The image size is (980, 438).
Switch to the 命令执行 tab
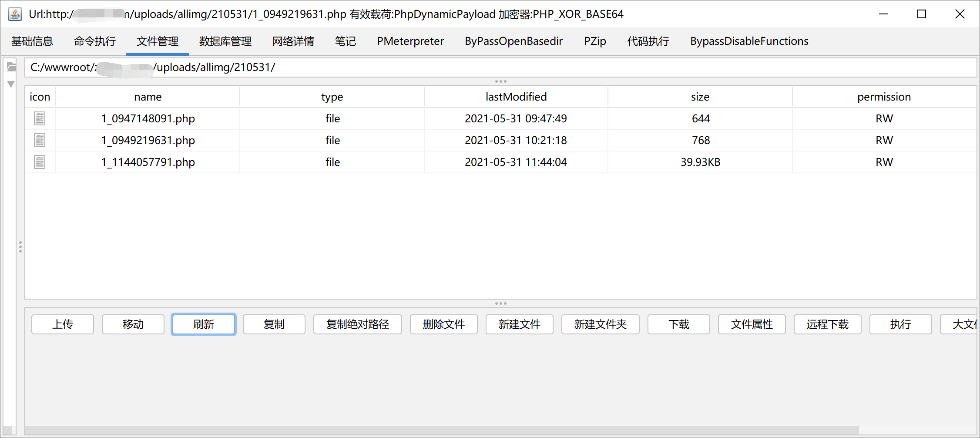(x=95, y=41)
